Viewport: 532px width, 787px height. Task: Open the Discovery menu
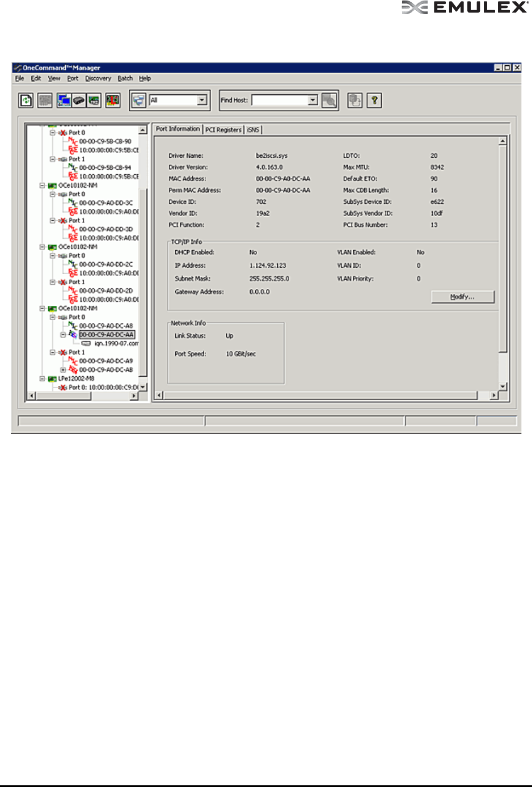coord(98,78)
